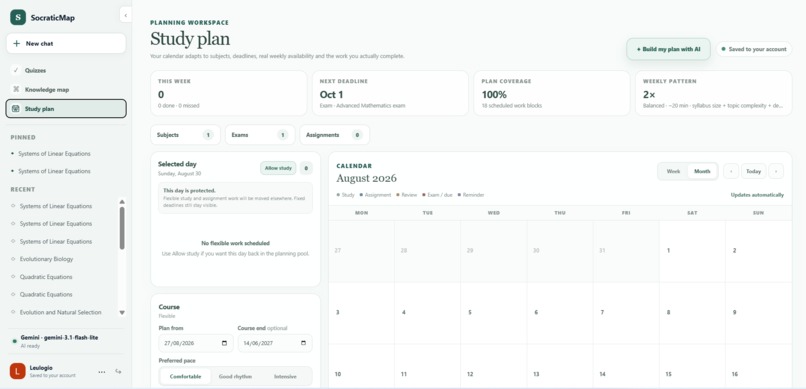Click the August 2026 calendar heading
806x389 pixels.
(367, 178)
